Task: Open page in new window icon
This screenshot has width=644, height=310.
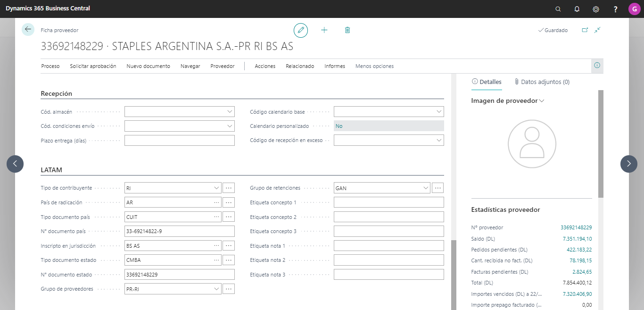Action: (585, 30)
